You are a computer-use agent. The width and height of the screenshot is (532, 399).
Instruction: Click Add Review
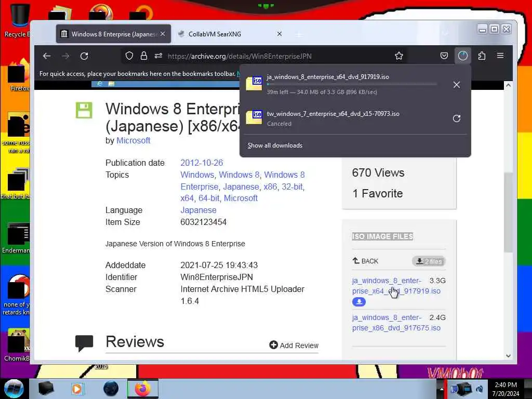(294, 345)
